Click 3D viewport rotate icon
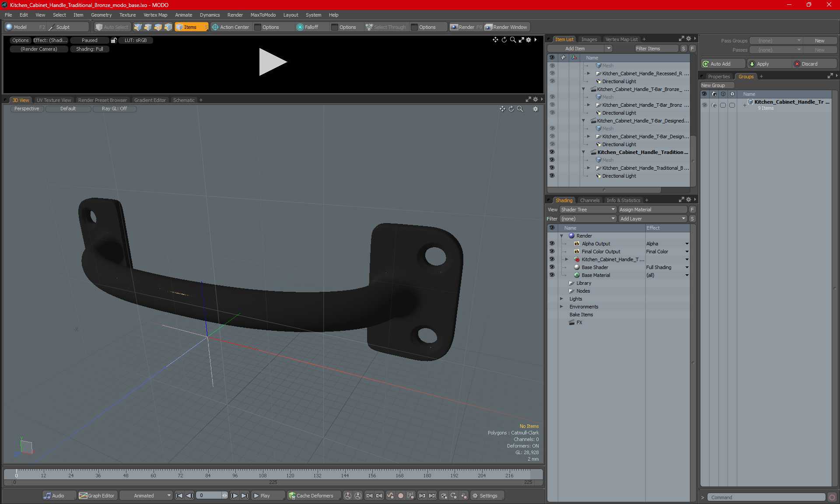Image resolution: width=840 pixels, height=504 pixels. 511,109
